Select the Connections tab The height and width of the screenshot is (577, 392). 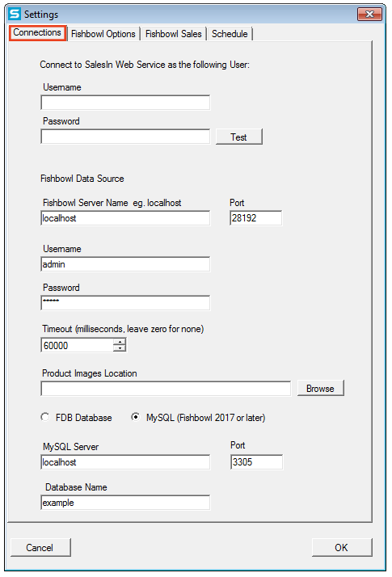tap(37, 33)
